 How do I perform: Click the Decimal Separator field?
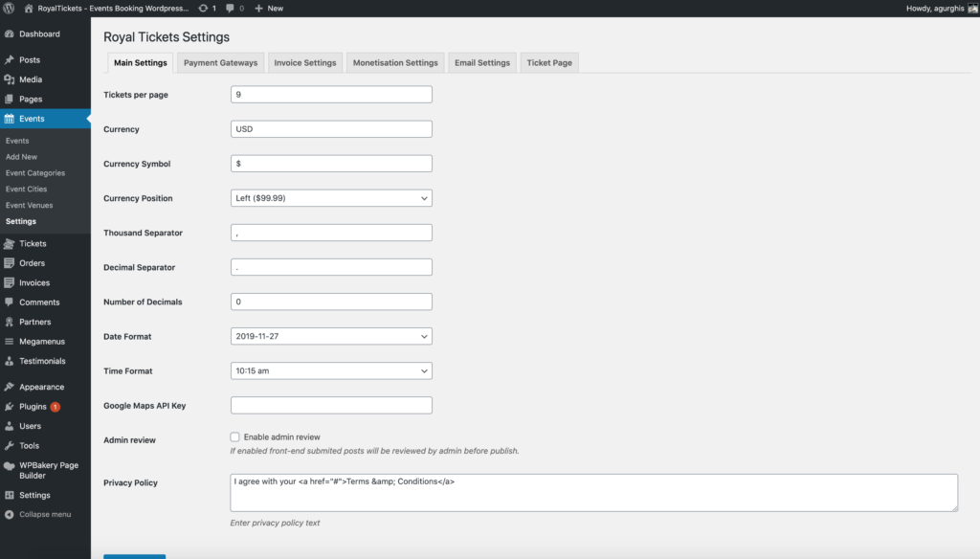[x=331, y=267]
